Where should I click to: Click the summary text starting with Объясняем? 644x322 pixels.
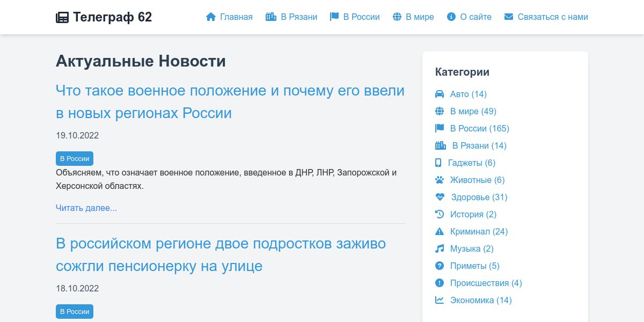(x=226, y=179)
